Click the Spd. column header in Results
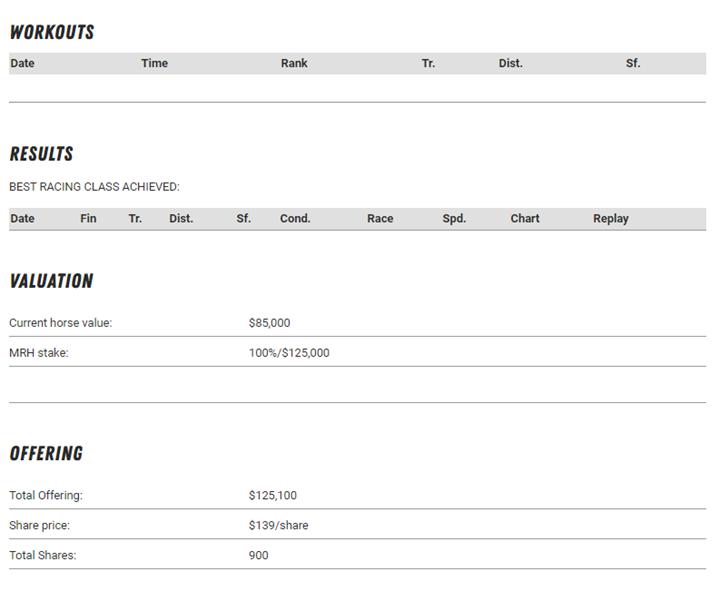Viewport: 719px width, 601px height. tap(454, 218)
